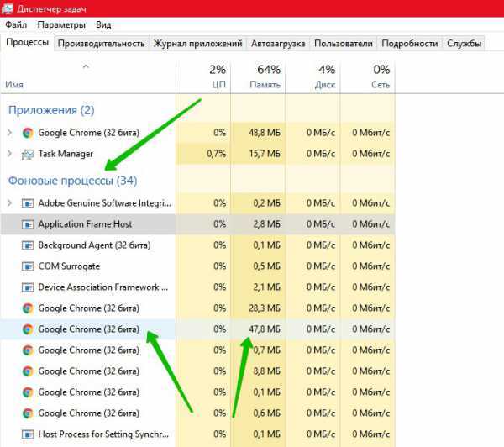The width and height of the screenshot is (504, 447).
Task: Click the Chrome icon in the 0,6 МБ row
Action: click(x=28, y=413)
